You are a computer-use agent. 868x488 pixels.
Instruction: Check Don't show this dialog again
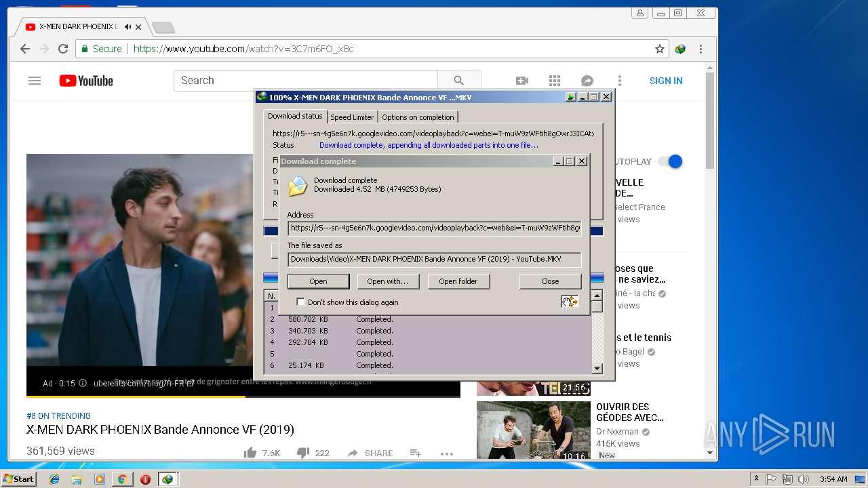(x=300, y=302)
